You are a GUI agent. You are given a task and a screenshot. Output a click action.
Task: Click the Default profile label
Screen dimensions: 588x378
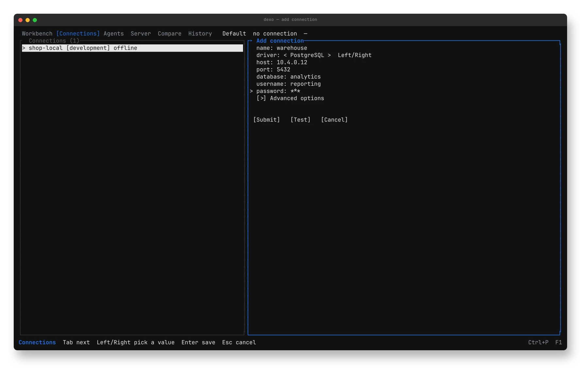click(234, 34)
